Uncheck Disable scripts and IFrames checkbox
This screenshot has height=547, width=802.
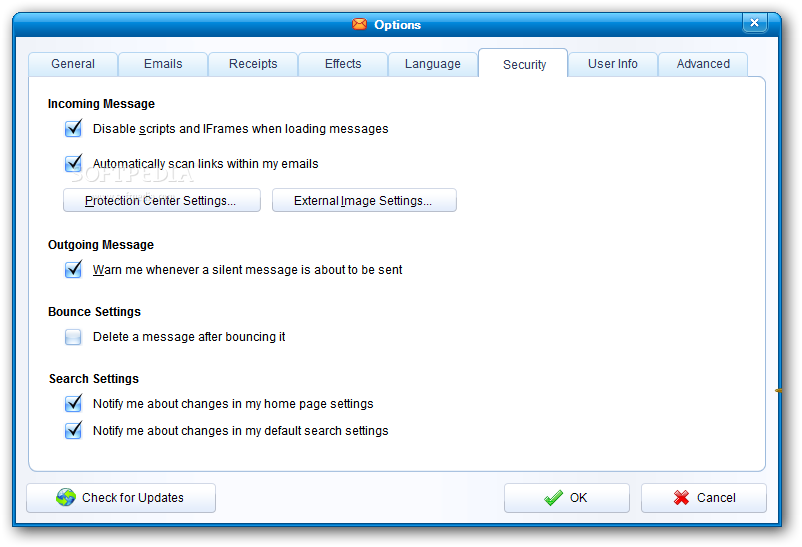click(73, 128)
